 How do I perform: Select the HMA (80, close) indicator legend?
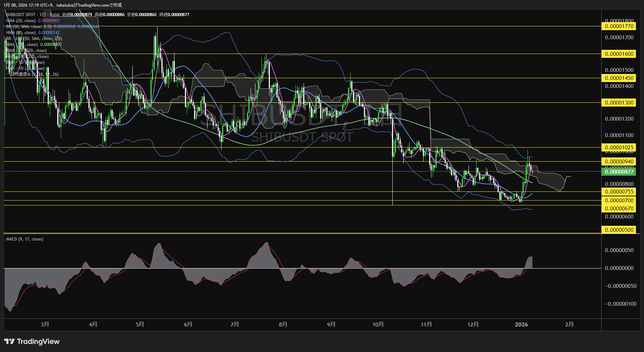coord(21,33)
